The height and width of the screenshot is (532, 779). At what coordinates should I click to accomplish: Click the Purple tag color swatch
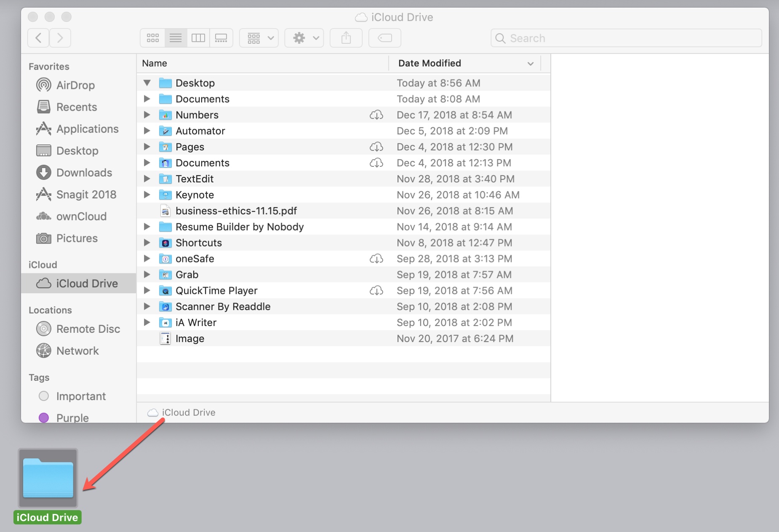pos(44,417)
